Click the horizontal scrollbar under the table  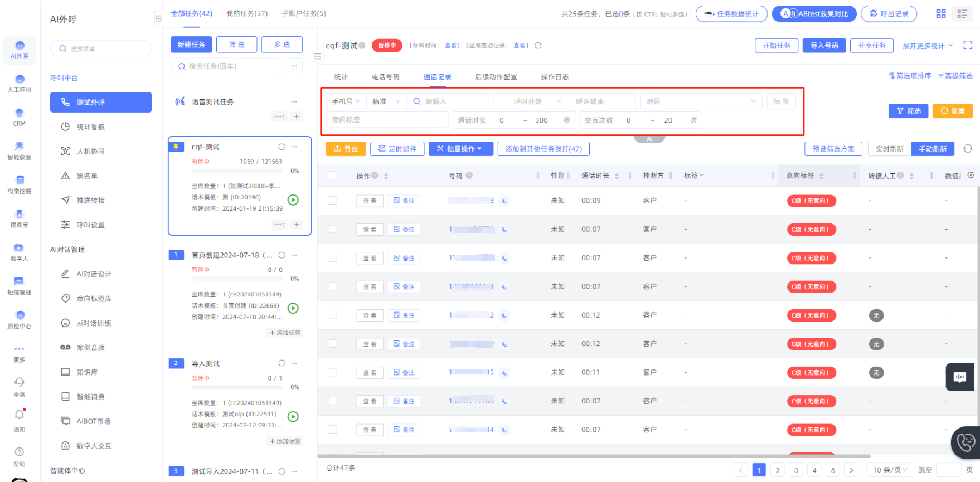pos(594,456)
